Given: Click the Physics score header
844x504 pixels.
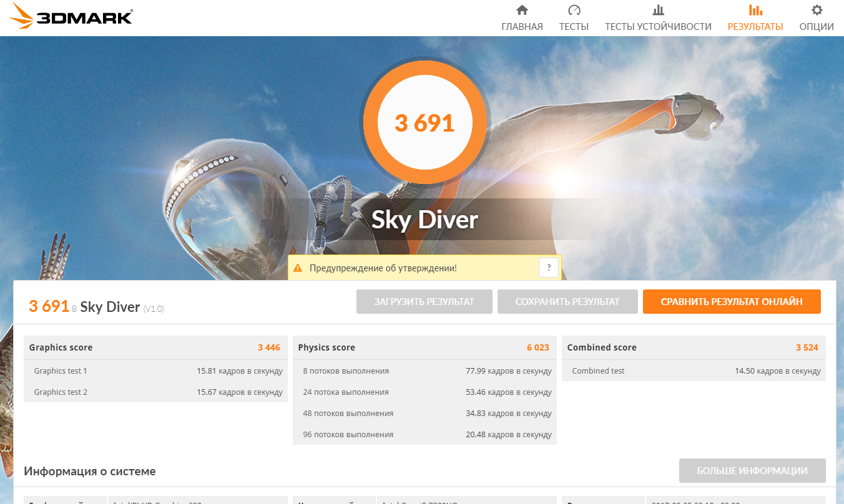Looking at the screenshot, I should (x=326, y=347).
